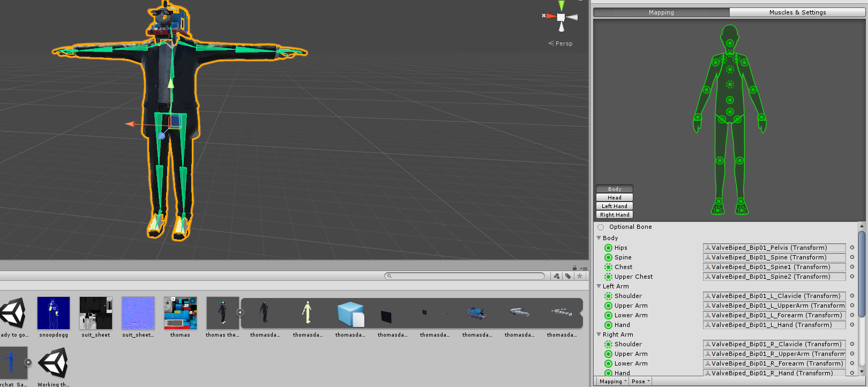This screenshot has height=387, width=868.
Task: Open the Pose dropdown menu
Action: click(x=640, y=382)
